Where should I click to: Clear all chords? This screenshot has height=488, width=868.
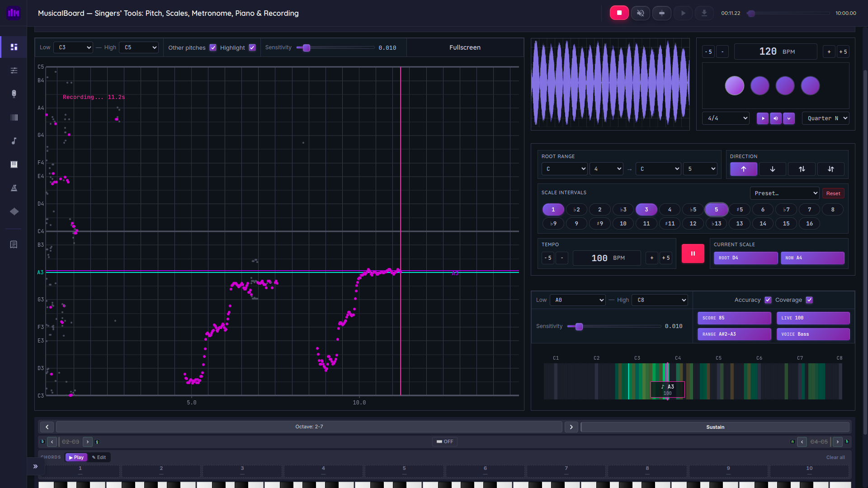[x=835, y=458]
